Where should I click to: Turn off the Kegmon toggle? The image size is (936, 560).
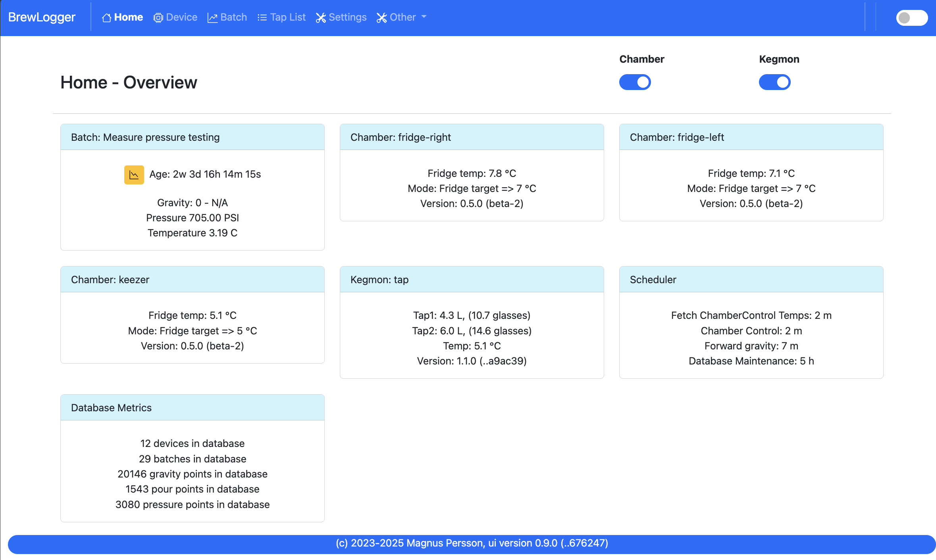774,82
